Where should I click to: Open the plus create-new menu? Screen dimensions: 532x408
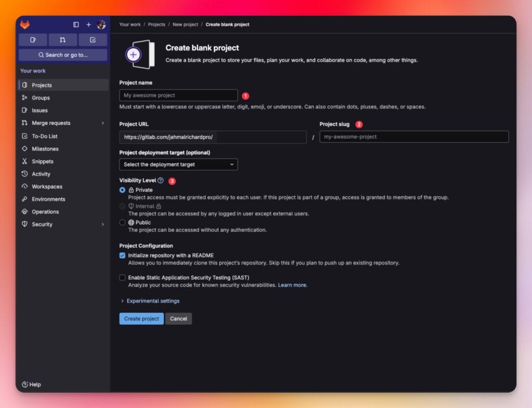[88, 25]
